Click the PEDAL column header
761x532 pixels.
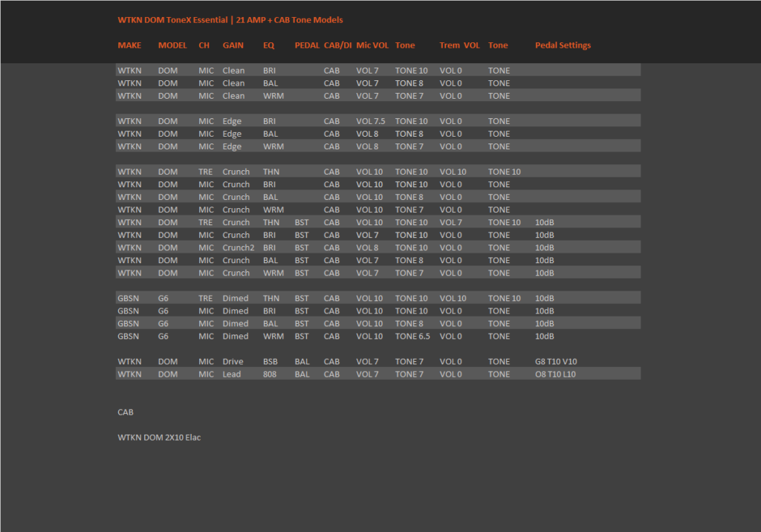click(x=307, y=45)
